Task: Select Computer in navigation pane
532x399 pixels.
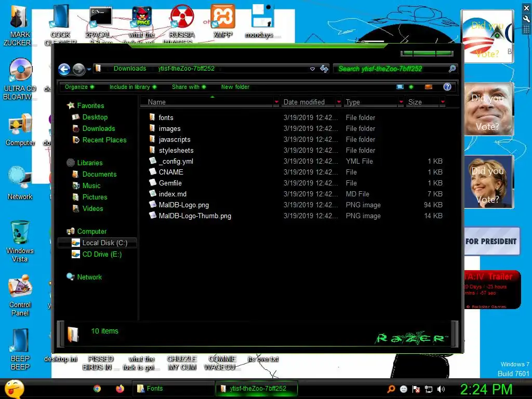Action: [91, 231]
